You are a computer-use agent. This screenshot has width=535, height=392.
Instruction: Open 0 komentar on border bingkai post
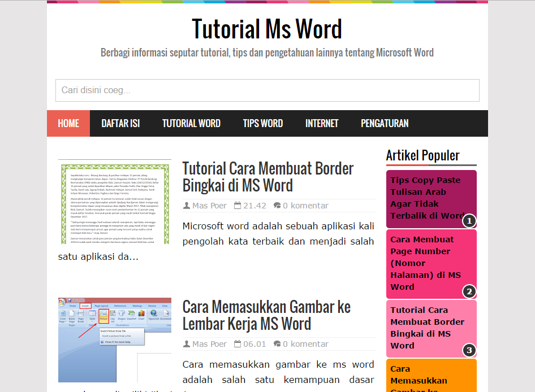click(305, 206)
